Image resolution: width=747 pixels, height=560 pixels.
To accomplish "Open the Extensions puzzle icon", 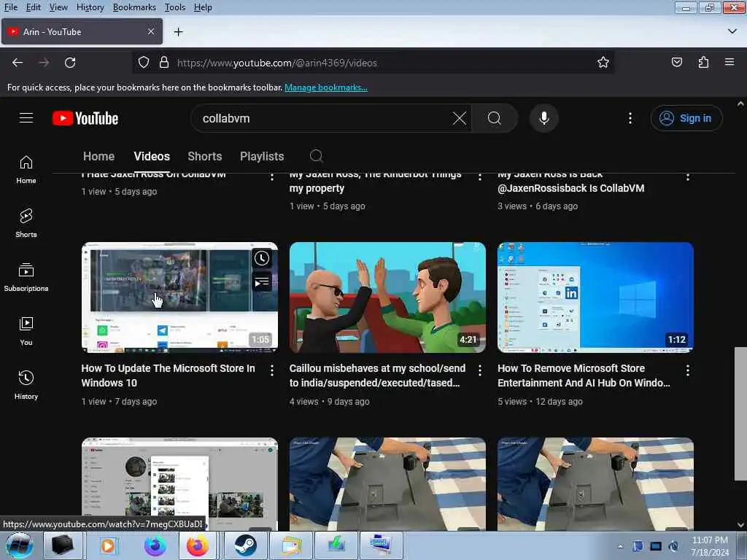I will 703,63.
